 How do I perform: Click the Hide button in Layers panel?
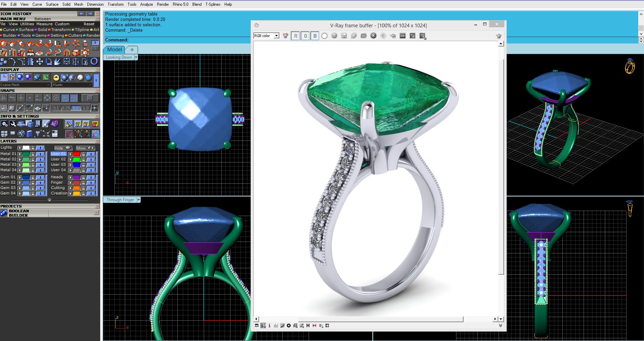click(63, 148)
